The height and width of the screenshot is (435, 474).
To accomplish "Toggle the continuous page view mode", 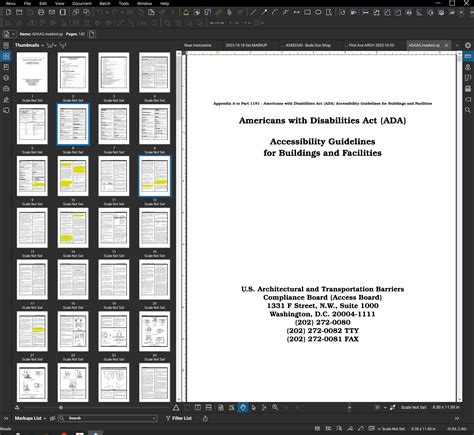I will click(209, 407).
